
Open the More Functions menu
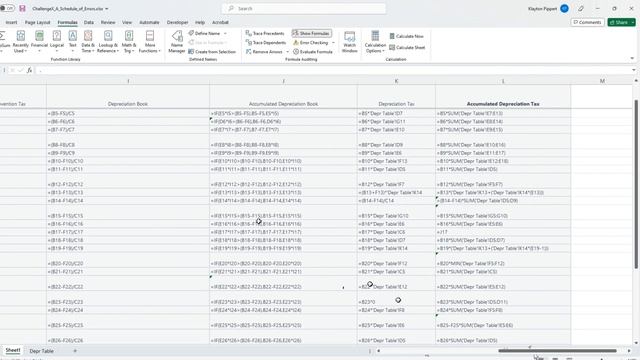coord(150,42)
